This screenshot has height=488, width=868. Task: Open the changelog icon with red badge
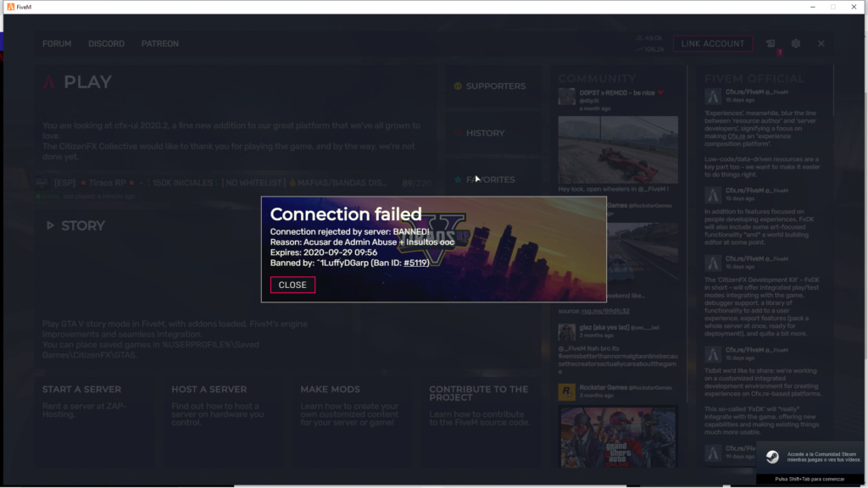point(771,44)
